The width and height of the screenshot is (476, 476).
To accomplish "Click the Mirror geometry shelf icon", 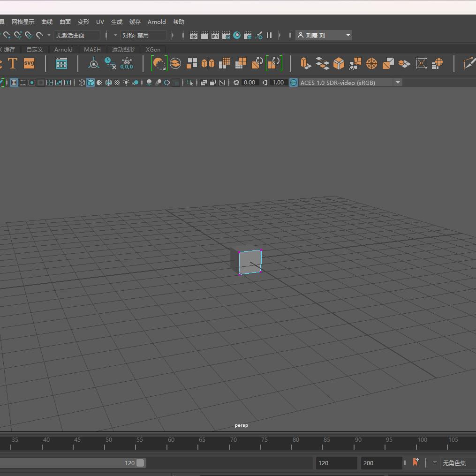I will (x=208, y=63).
